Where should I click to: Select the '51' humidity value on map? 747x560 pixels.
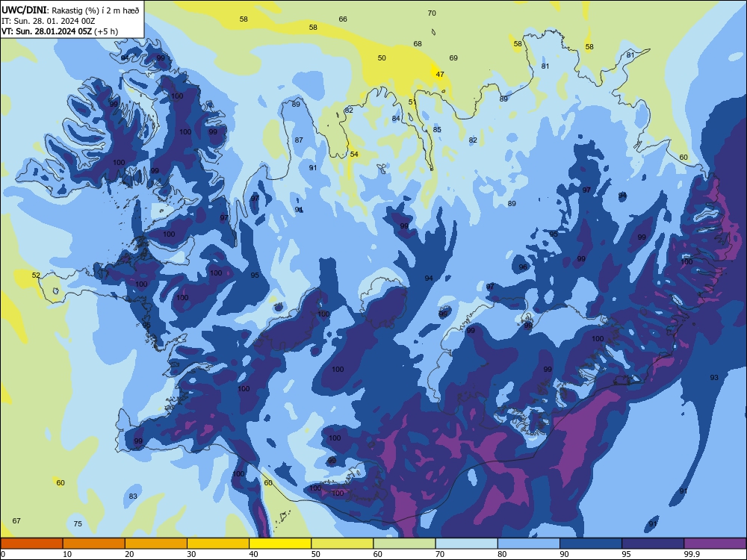(412, 102)
